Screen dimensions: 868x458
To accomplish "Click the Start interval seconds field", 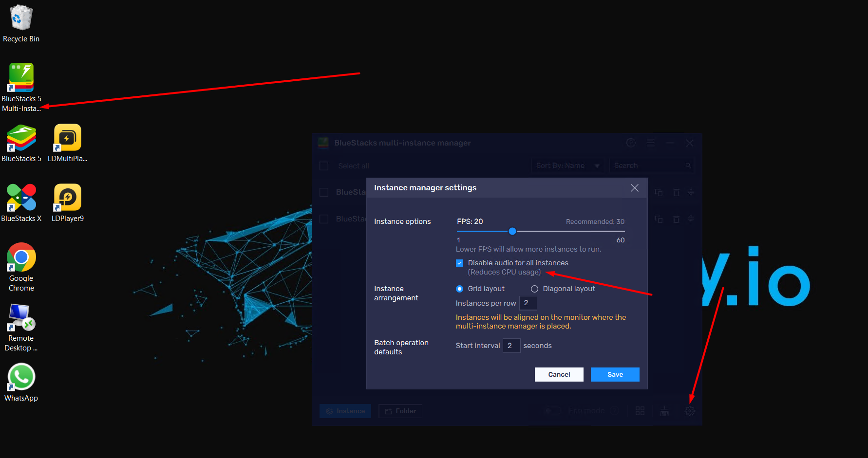I will (511, 346).
